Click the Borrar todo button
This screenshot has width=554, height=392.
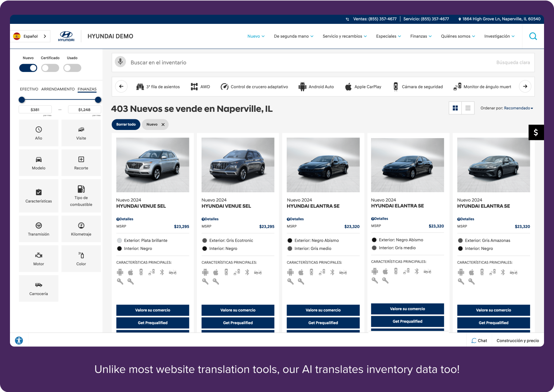tap(126, 125)
